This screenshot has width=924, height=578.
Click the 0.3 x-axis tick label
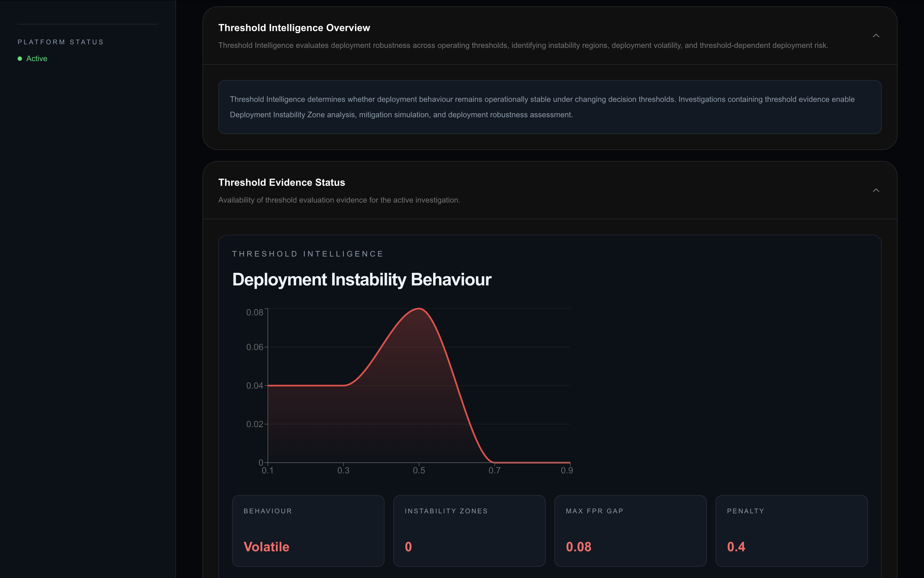point(343,471)
